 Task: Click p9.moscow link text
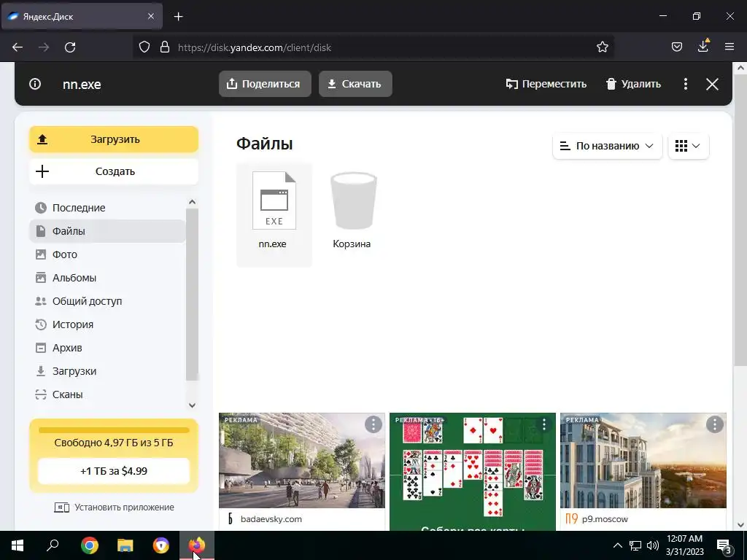point(605,519)
